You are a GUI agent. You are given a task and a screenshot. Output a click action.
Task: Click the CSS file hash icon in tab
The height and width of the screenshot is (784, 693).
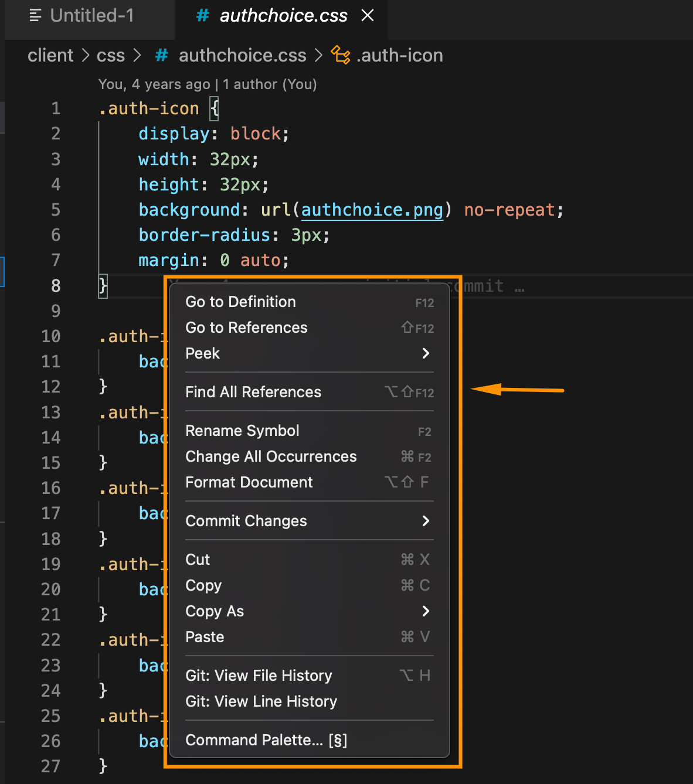(x=203, y=16)
